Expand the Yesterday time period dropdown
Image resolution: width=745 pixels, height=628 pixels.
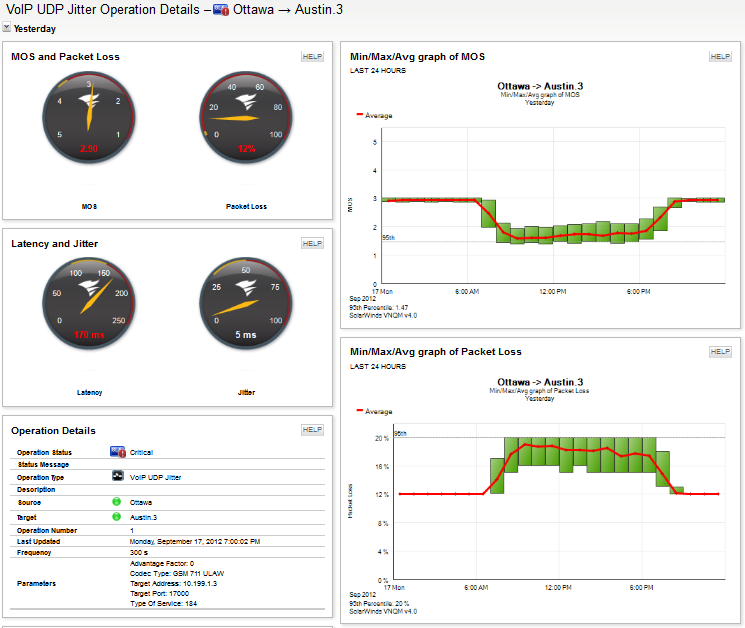(6, 28)
